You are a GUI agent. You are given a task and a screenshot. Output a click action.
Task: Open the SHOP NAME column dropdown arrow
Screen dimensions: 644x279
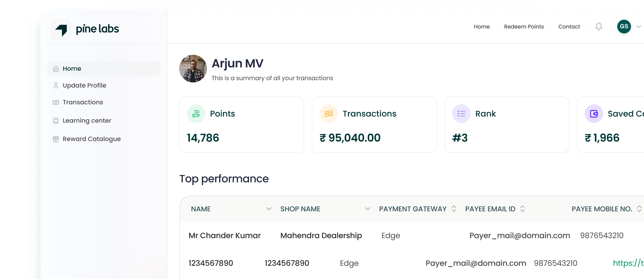[368, 209]
